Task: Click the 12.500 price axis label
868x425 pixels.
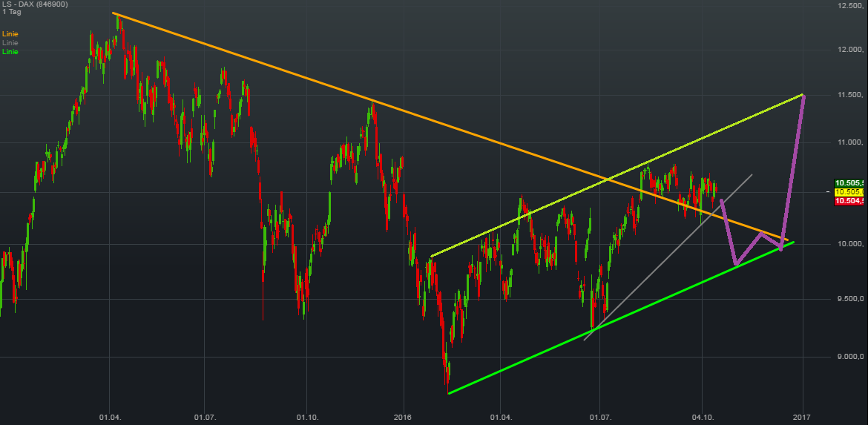Action: tap(852, 5)
